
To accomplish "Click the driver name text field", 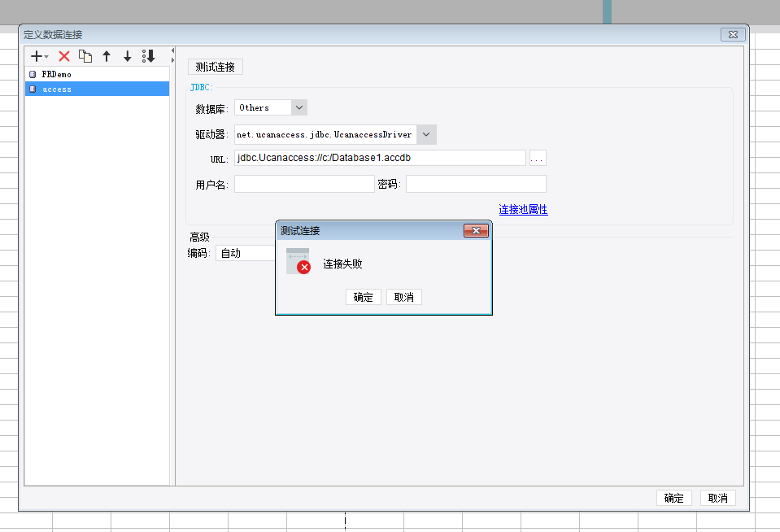I will (x=325, y=134).
